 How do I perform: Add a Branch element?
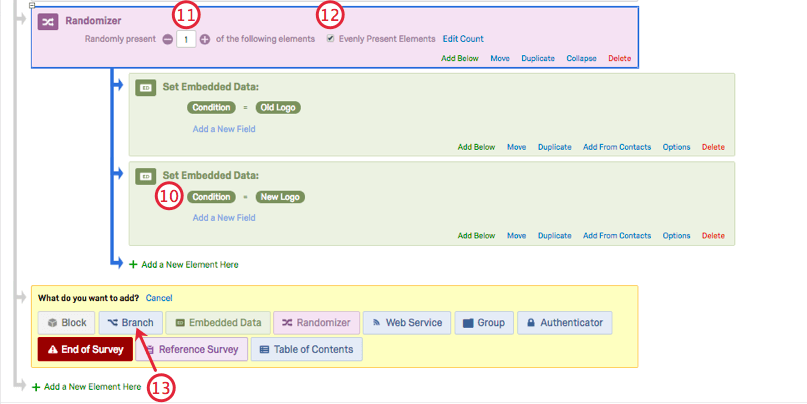(x=131, y=323)
